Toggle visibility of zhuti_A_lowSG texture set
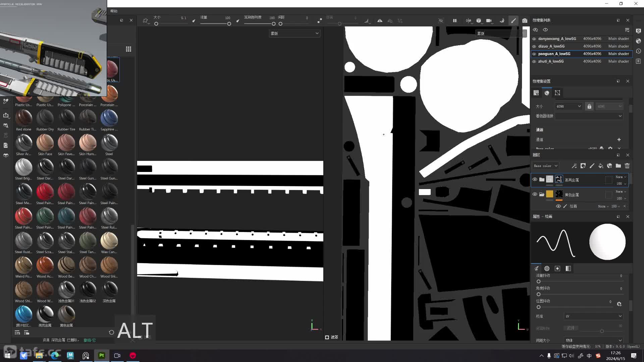The width and height of the screenshot is (644, 362). click(x=534, y=62)
